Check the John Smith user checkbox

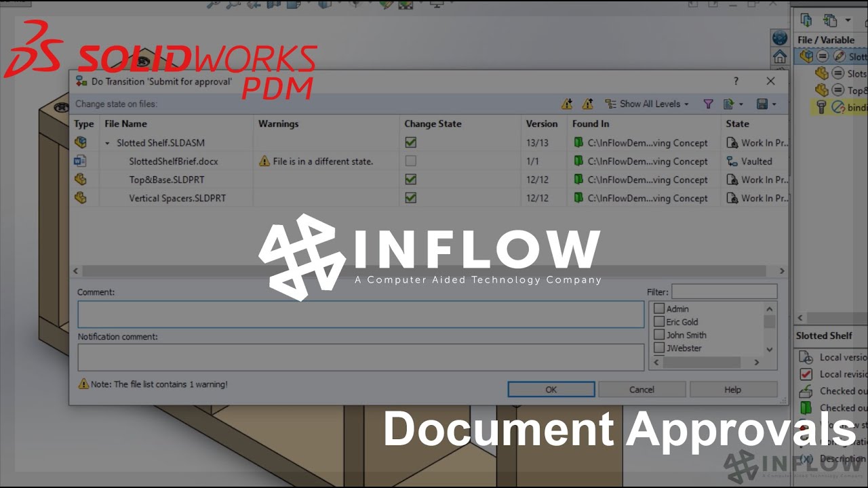click(658, 335)
